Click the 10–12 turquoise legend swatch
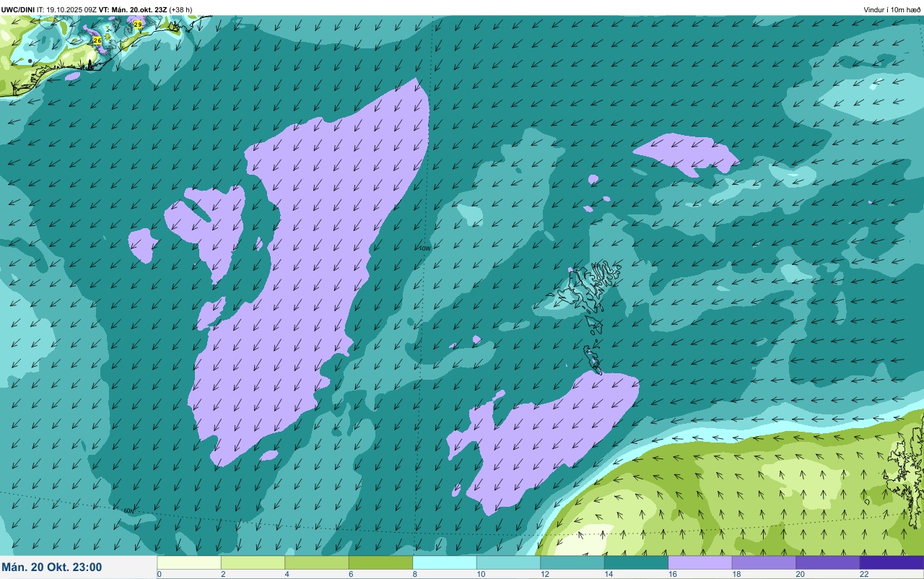Image resolution: width=924 pixels, height=579 pixels. pyautogui.click(x=508, y=562)
